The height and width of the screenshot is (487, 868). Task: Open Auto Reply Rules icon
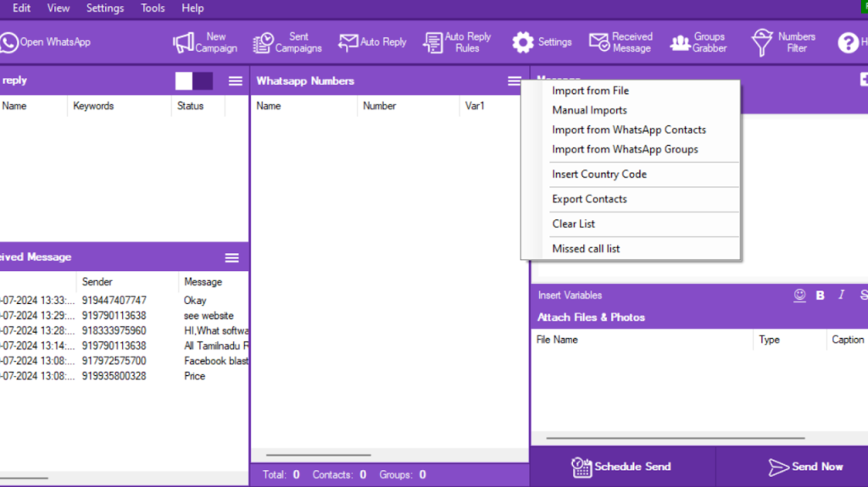tap(433, 42)
